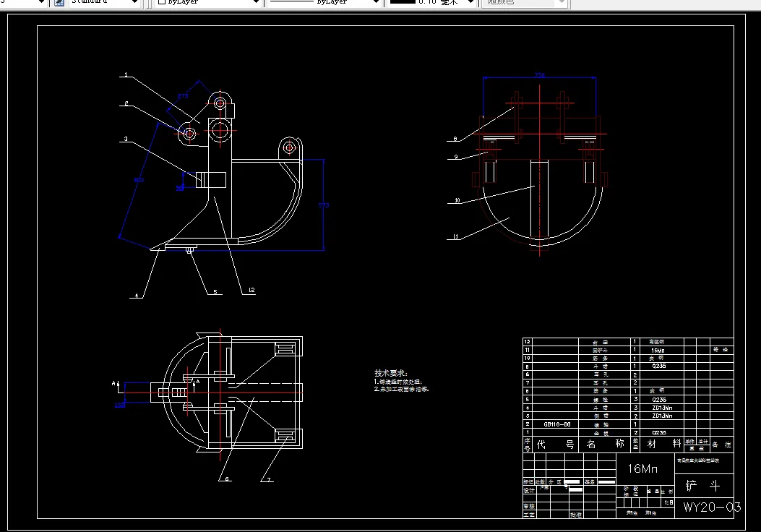Select callout label 7 below bottom view
761x532 pixels.
(x=268, y=479)
